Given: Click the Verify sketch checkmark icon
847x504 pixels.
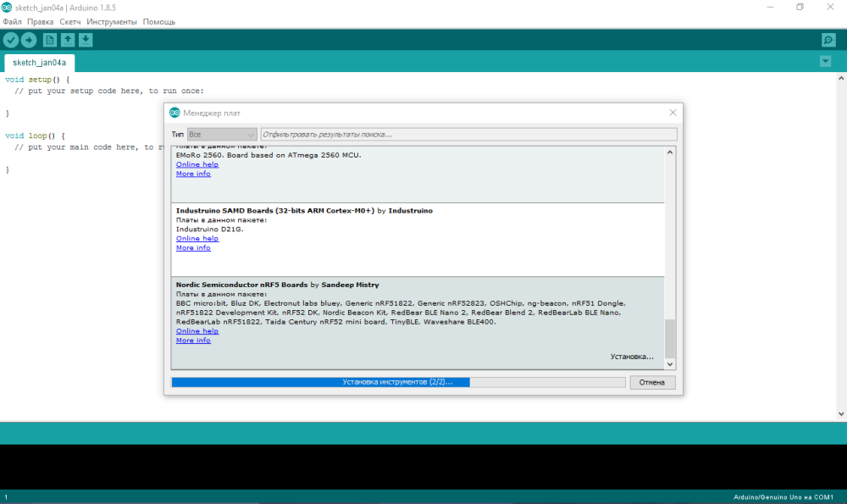Looking at the screenshot, I should click(10, 40).
